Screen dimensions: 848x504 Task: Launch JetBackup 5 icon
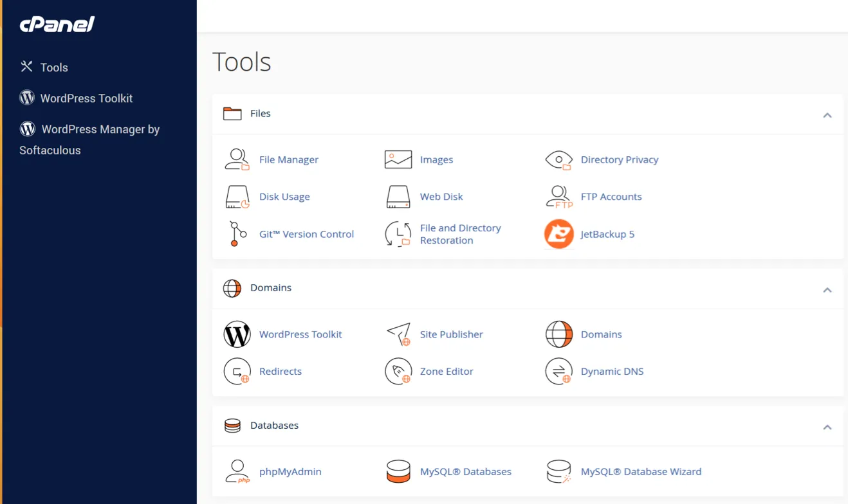(x=558, y=234)
